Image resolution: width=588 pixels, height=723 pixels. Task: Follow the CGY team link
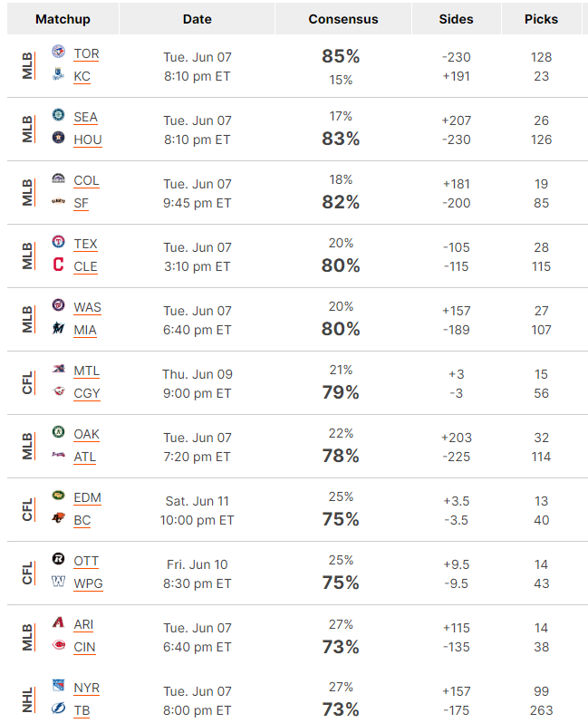click(x=87, y=393)
